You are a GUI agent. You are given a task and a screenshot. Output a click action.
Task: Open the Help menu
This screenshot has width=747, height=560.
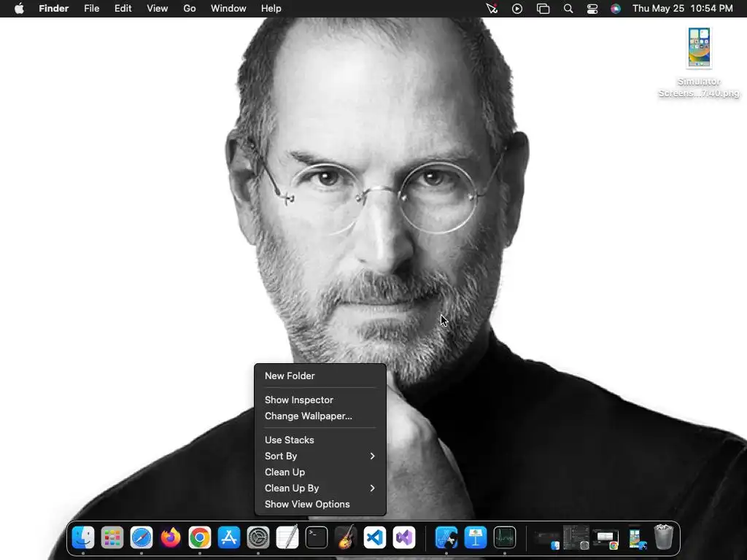pos(271,9)
